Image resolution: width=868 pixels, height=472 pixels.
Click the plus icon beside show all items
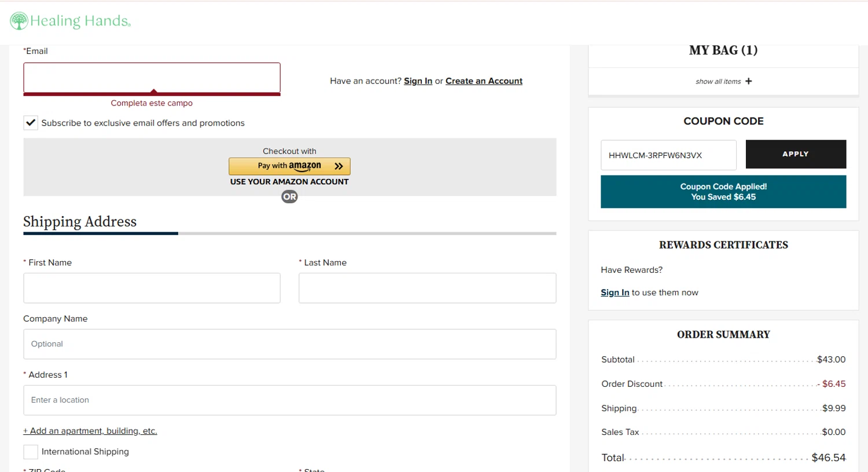point(749,81)
